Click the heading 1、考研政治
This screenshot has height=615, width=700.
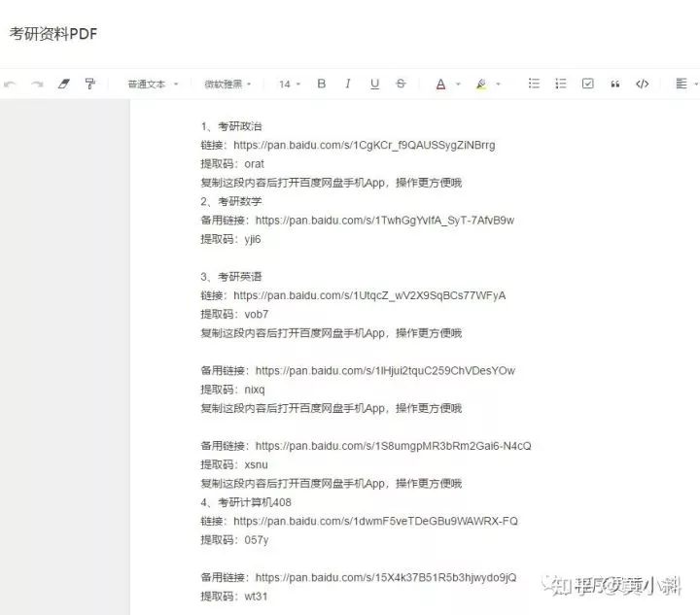tap(231, 126)
